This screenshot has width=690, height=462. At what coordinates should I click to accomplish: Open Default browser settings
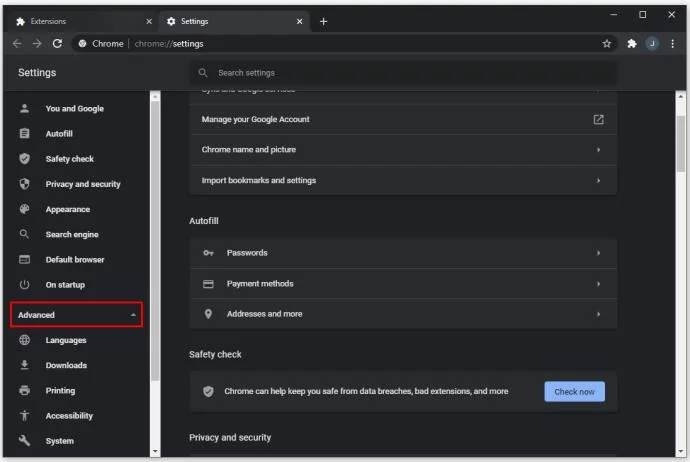[x=75, y=260]
